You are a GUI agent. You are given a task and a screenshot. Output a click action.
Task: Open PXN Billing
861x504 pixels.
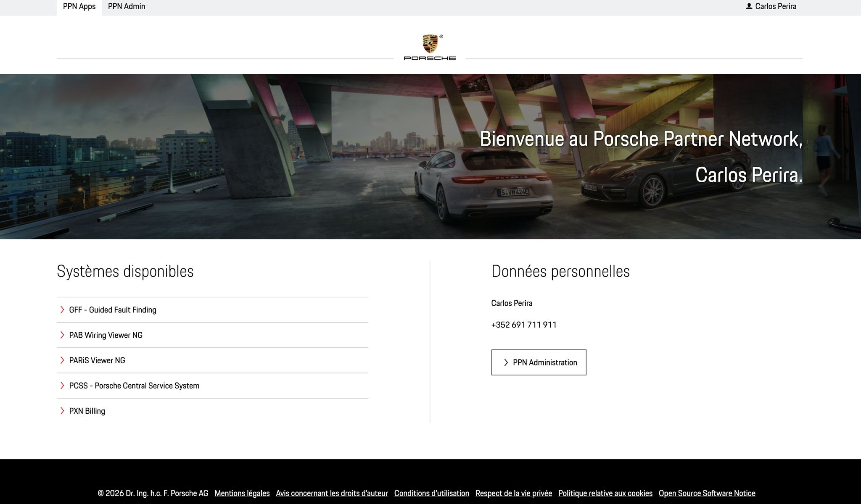212,411
